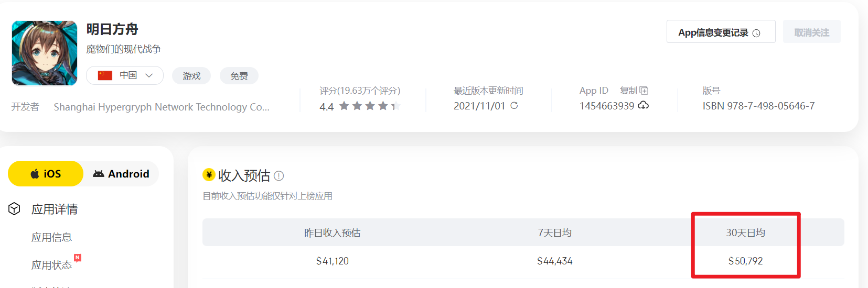Click the 取消关注 unfollow button
Viewport: 868px width, 288px height.
pyautogui.click(x=811, y=32)
